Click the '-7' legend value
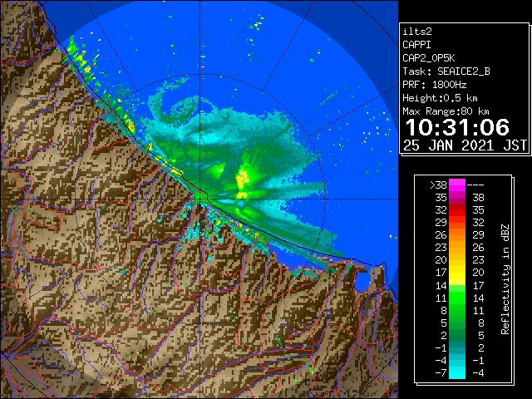532x399 pixels. pos(441,373)
